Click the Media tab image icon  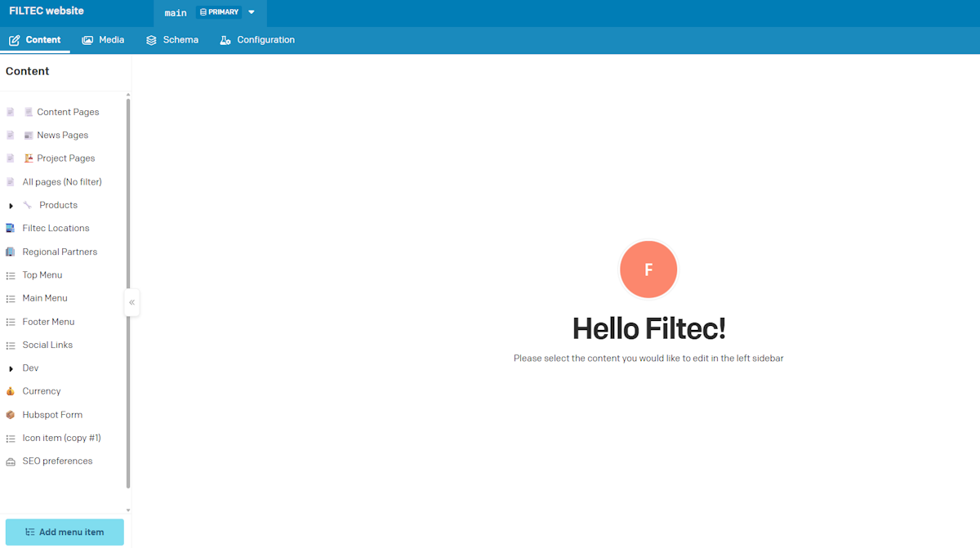87,40
